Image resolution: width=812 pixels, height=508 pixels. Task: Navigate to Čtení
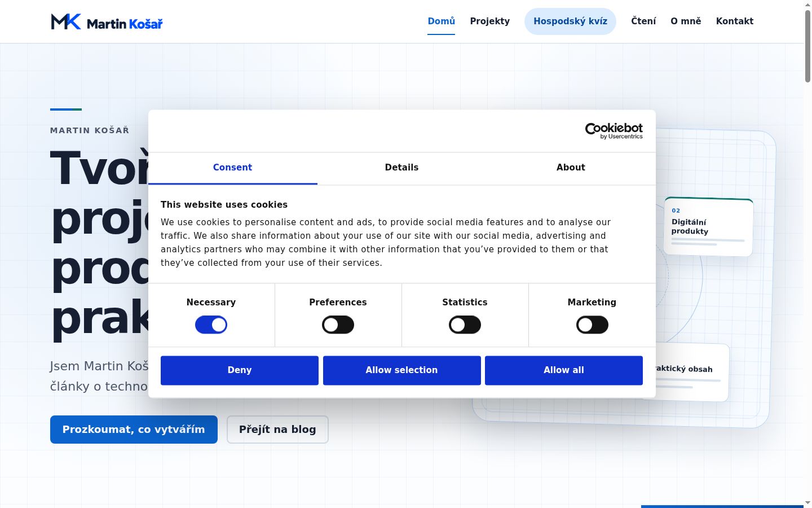pos(643,21)
